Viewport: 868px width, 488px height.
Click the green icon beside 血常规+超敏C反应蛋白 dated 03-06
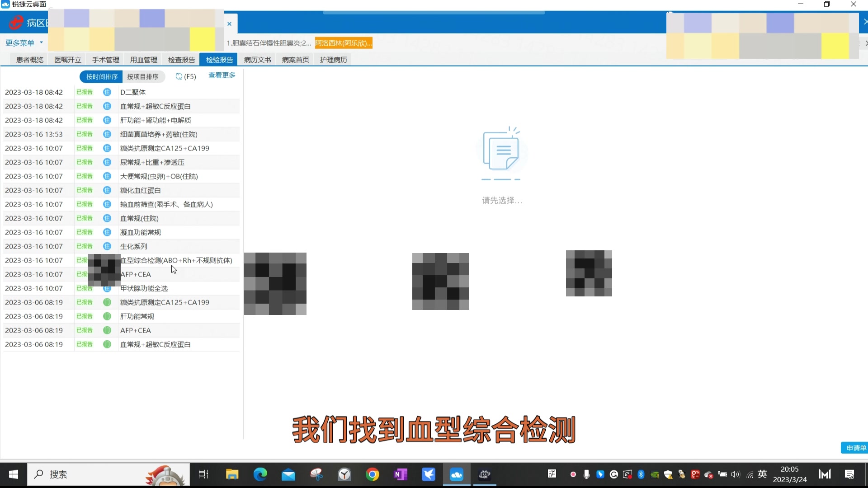click(107, 344)
